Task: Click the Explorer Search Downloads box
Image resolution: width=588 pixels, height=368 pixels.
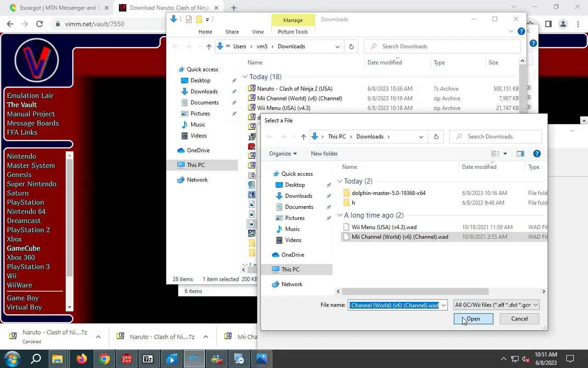Action: [442, 46]
